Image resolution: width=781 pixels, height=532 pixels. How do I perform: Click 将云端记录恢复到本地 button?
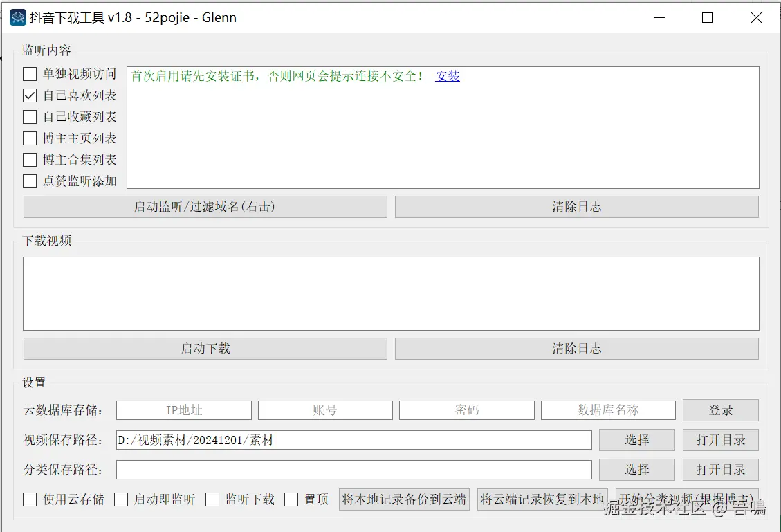(x=542, y=499)
